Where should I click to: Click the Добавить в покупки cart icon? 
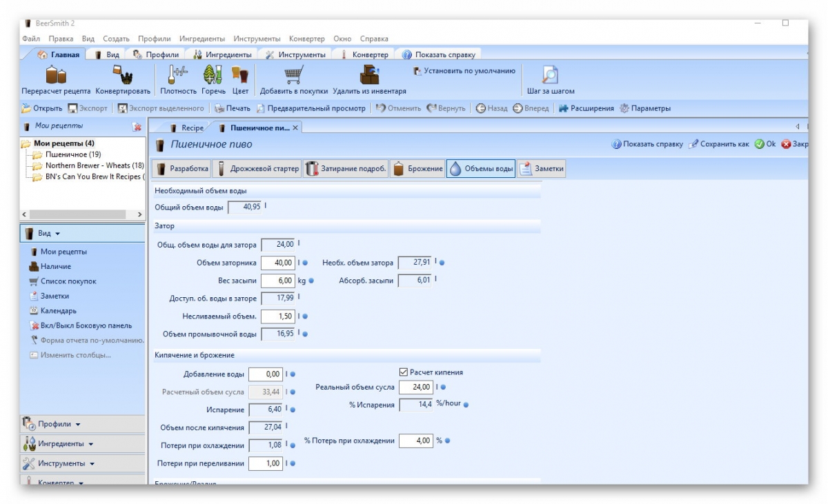pos(294,79)
